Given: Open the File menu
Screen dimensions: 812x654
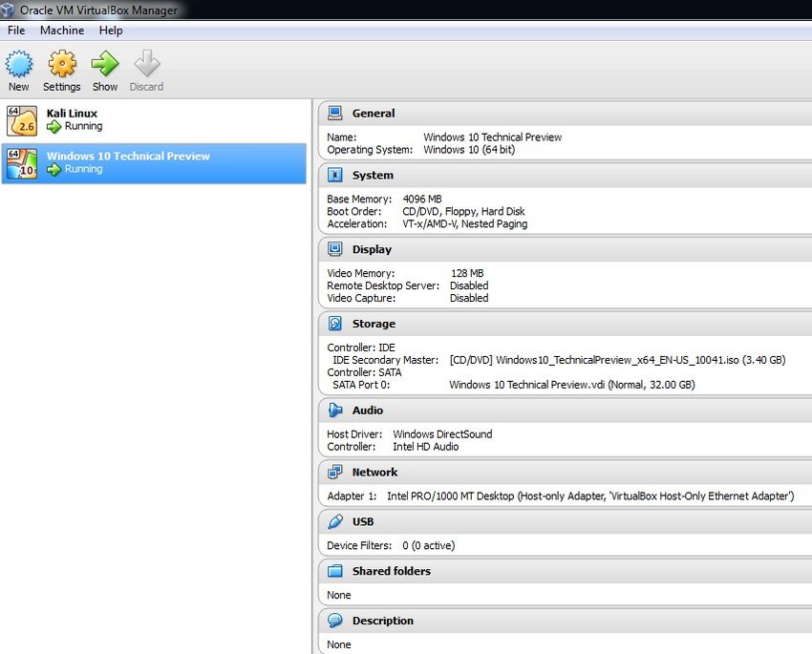Looking at the screenshot, I should (16, 31).
